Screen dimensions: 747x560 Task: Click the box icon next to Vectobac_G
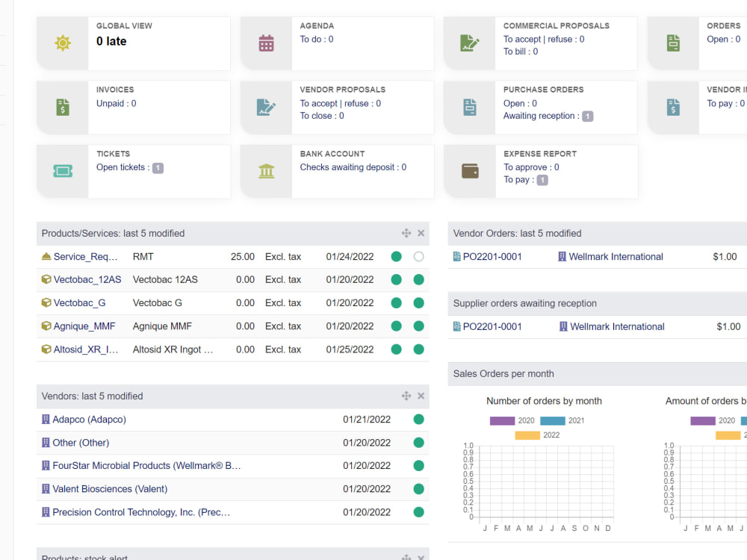click(44, 302)
